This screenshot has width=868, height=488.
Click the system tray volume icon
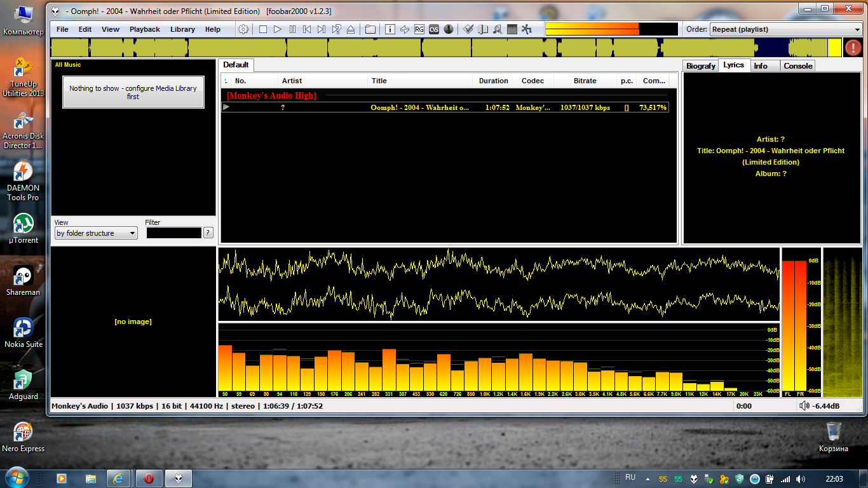(801, 479)
